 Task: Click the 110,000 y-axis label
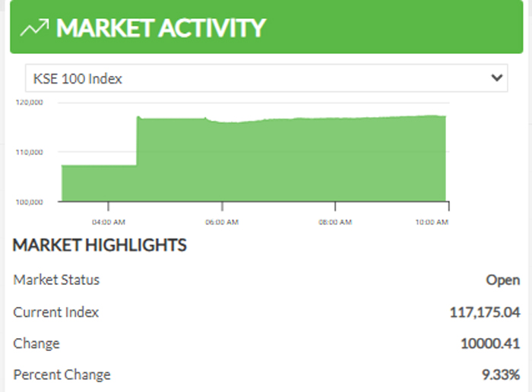point(29,152)
